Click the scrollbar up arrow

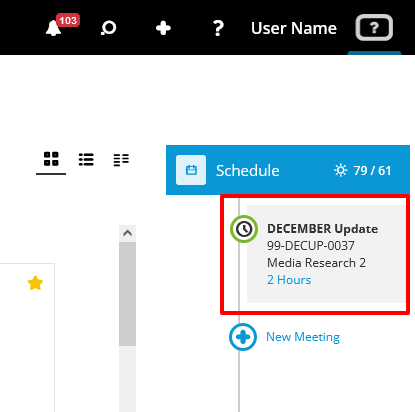127,233
